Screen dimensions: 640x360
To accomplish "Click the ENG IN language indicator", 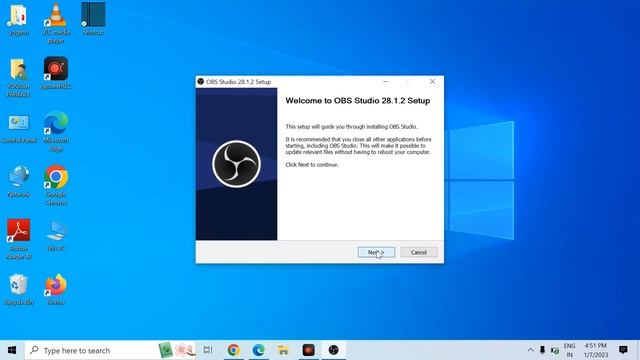I will (569, 350).
